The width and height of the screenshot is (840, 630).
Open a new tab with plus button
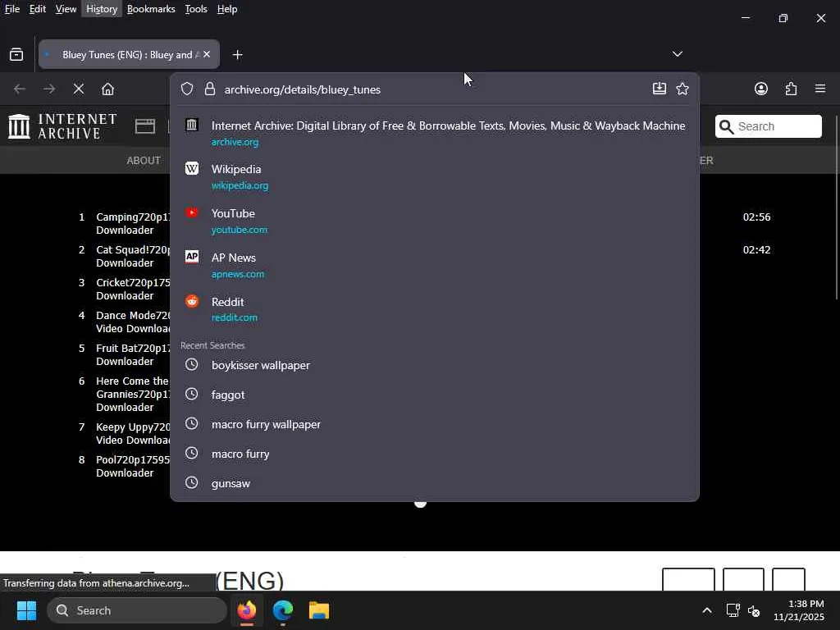point(237,55)
